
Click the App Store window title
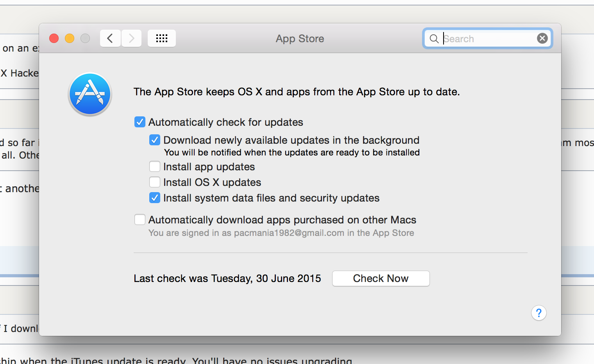pos(300,39)
